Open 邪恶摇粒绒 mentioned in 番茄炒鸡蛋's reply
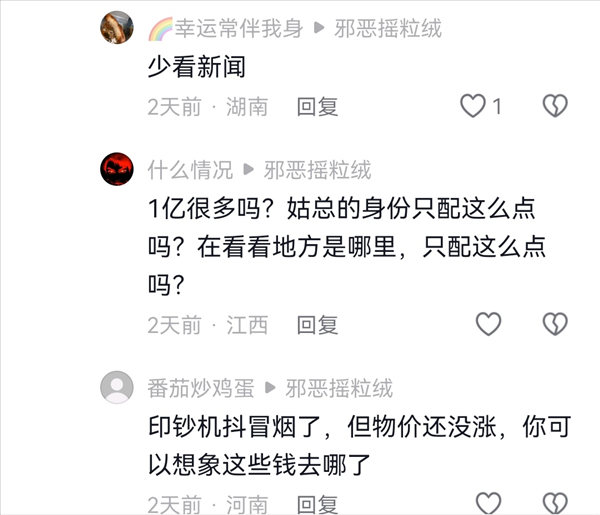The image size is (600, 515). click(339, 388)
